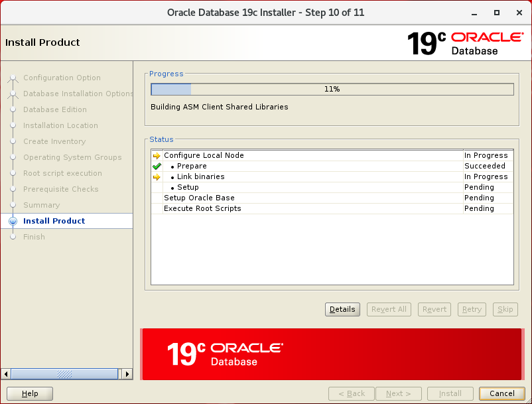The image size is (532, 404).
Task: Select the Prepare status row
Action: 332,166
